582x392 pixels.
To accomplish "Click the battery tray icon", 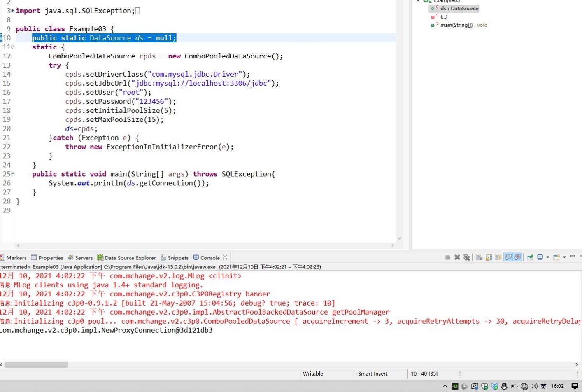I will [514, 386].
